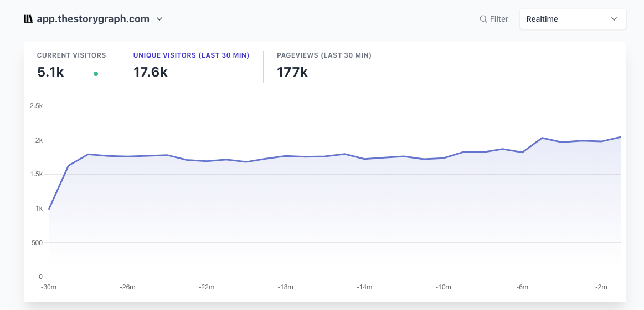644x310 pixels.
Task: Click the graph line point at -30m
Action: [x=49, y=209]
